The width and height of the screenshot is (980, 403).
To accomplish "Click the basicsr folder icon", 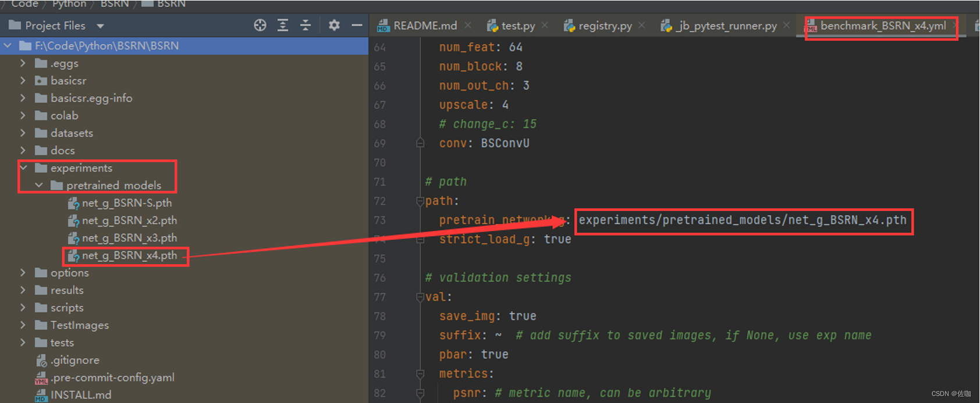I will coord(41,80).
